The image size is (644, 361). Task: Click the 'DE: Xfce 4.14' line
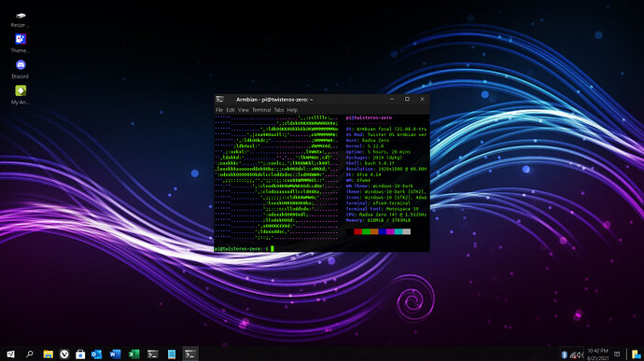coord(363,175)
